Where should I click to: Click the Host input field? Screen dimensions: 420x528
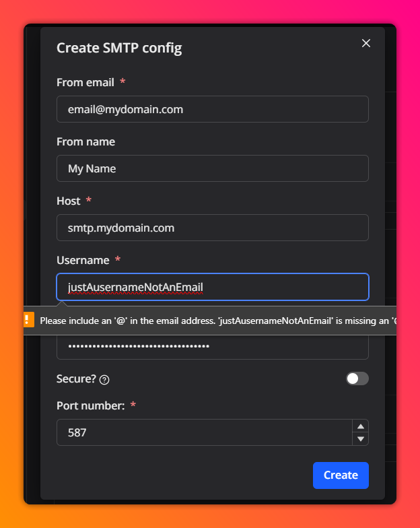pyautogui.click(x=213, y=228)
